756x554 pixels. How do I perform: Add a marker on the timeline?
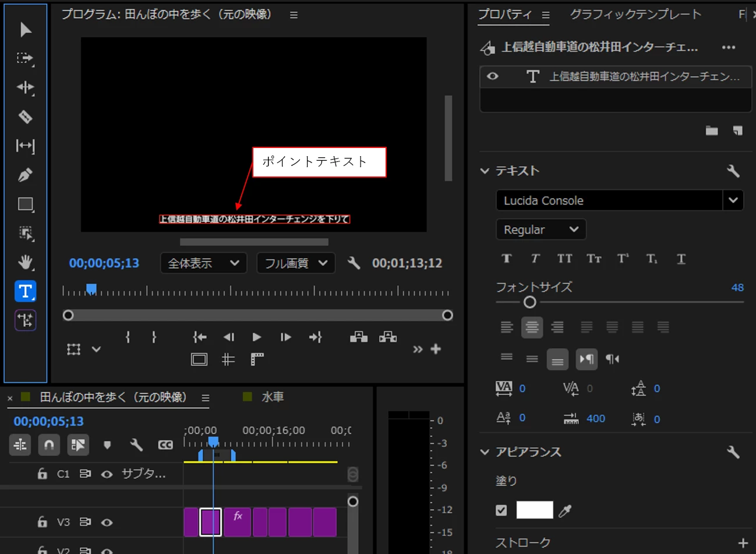tap(107, 445)
